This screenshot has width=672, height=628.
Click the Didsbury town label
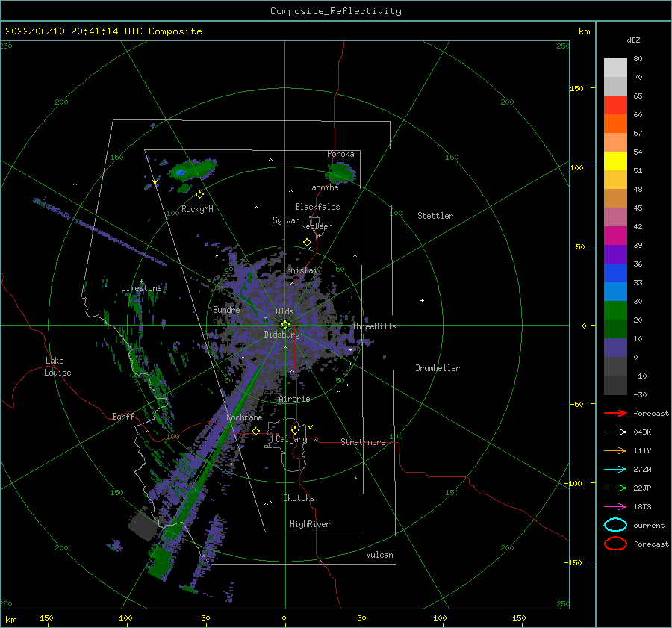(x=282, y=335)
